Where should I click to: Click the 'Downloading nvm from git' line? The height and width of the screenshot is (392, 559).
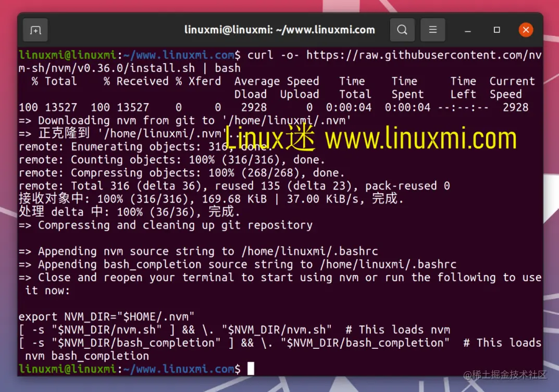pos(184,120)
